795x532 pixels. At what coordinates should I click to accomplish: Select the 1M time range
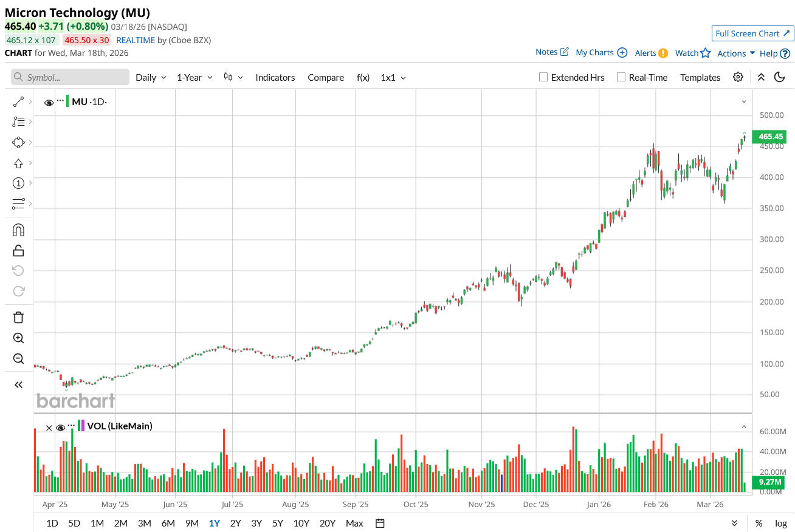(x=97, y=523)
